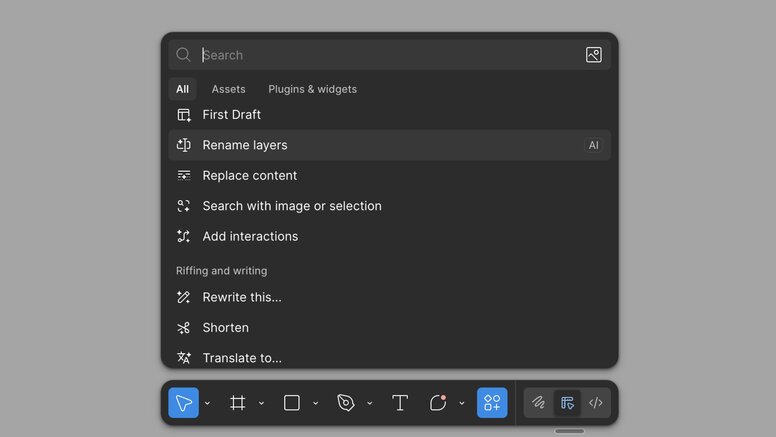Choose Add interactions action
Screen dimensions: 776x437
click(x=389, y=237)
